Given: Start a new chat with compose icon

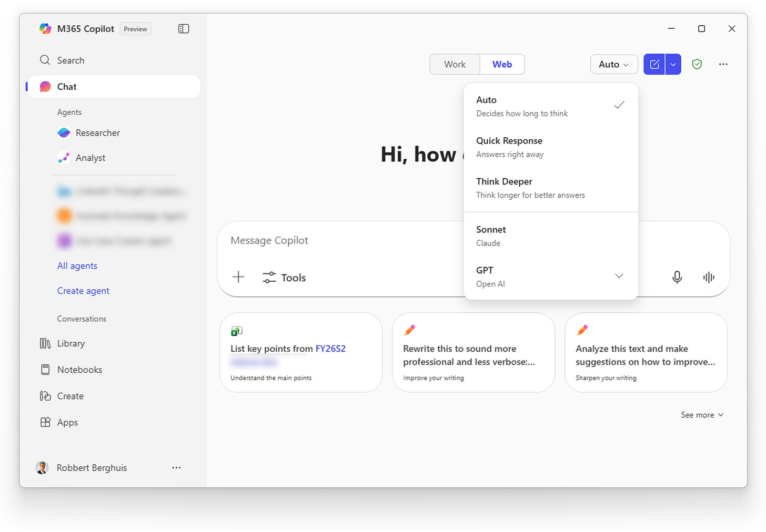Looking at the screenshot, I should tap(654, 64).
